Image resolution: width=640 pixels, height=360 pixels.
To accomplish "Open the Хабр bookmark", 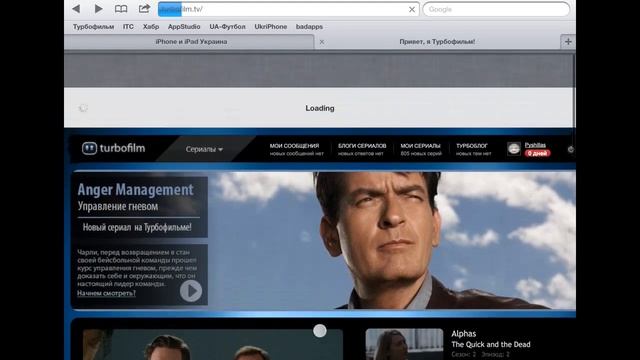I will pos(151,27).
